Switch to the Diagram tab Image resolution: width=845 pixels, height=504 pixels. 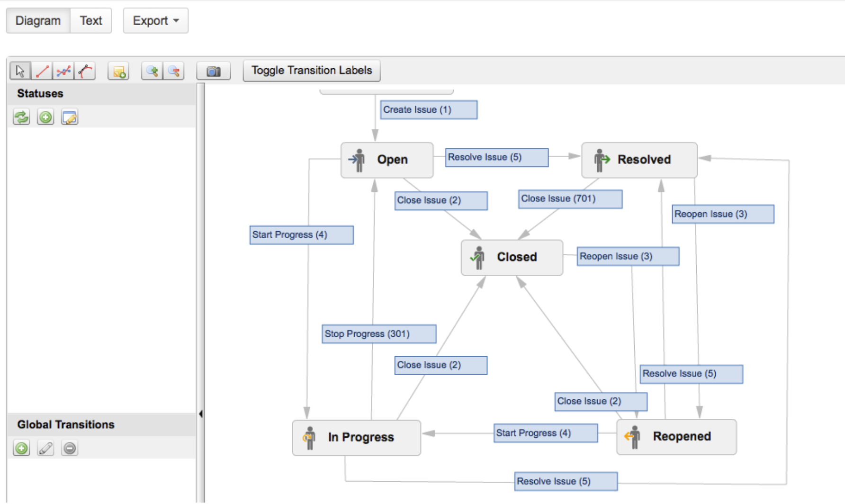point(38,21)
